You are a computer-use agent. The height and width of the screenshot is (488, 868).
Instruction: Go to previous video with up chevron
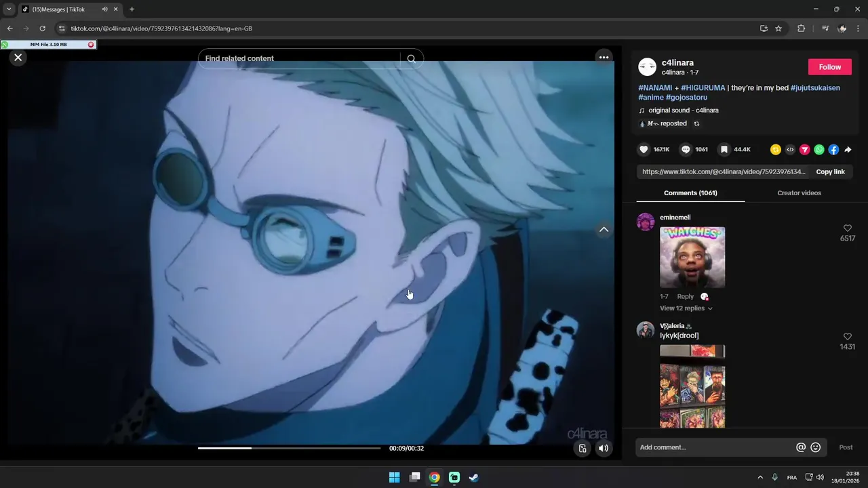(604, 230)
